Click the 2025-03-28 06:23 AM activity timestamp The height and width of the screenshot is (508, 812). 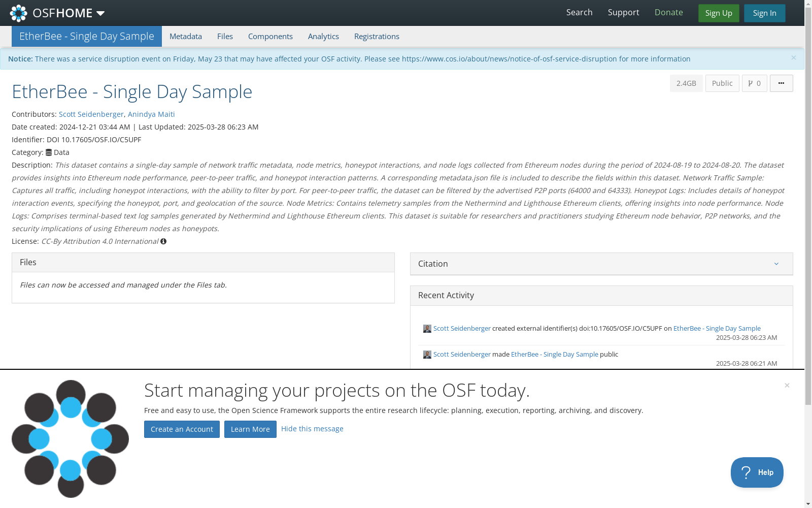point(747,338)
